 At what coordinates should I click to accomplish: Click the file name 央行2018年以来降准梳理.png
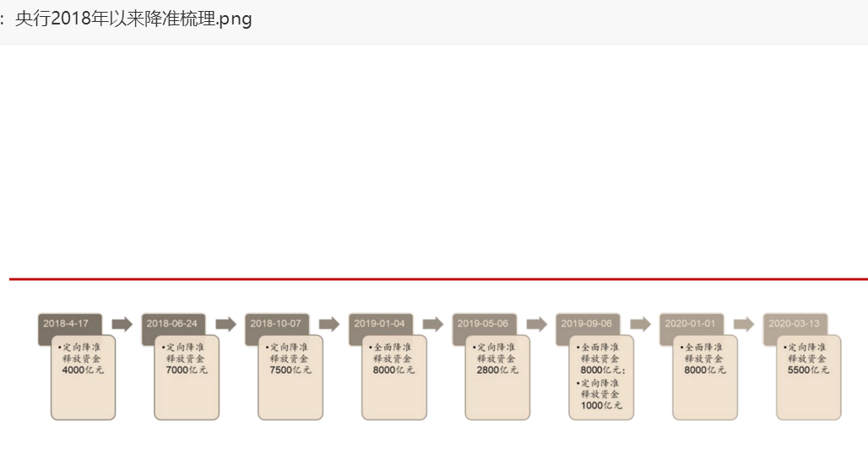133,19
